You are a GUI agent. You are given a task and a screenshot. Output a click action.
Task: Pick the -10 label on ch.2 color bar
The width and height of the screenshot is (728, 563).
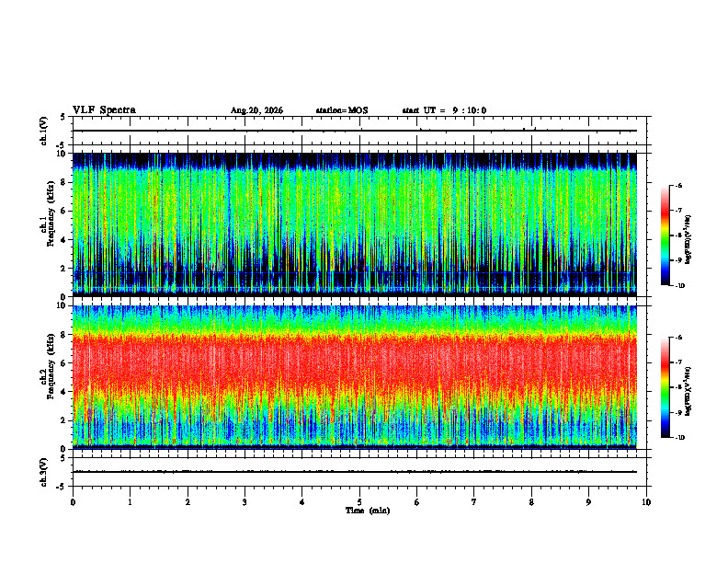(678, 438)
